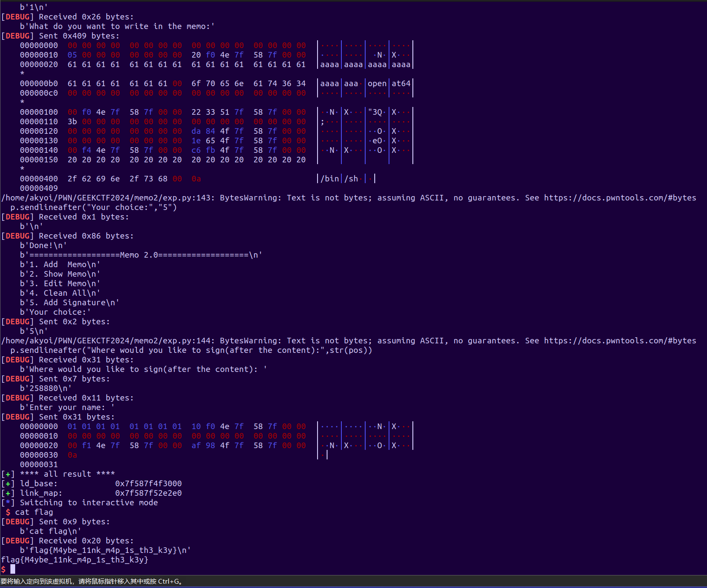707x588 pixels.
Task: Click the terminal cursor at the last prompt
Action: [13, 569]
